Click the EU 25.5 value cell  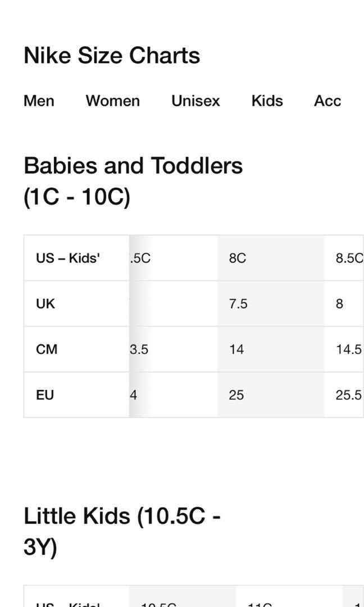[x=344, y=395]
